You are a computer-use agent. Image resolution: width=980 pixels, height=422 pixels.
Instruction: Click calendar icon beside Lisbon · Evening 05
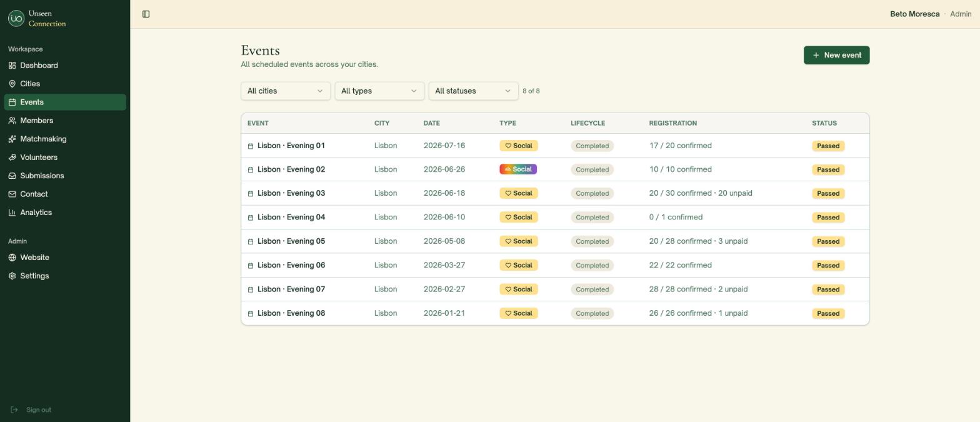(251, 242)
